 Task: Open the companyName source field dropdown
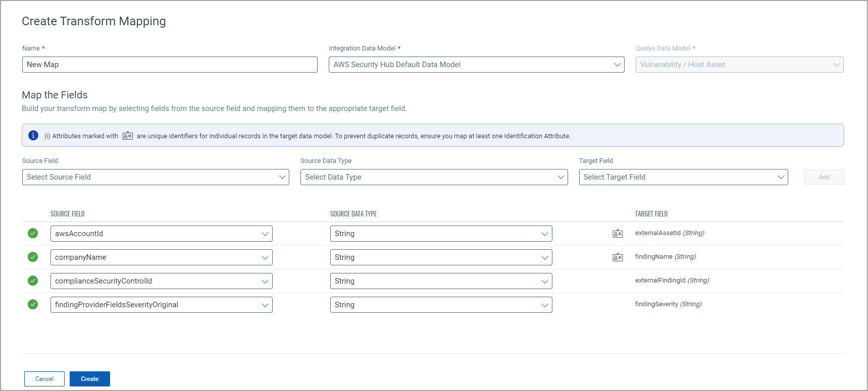[161, 257]
